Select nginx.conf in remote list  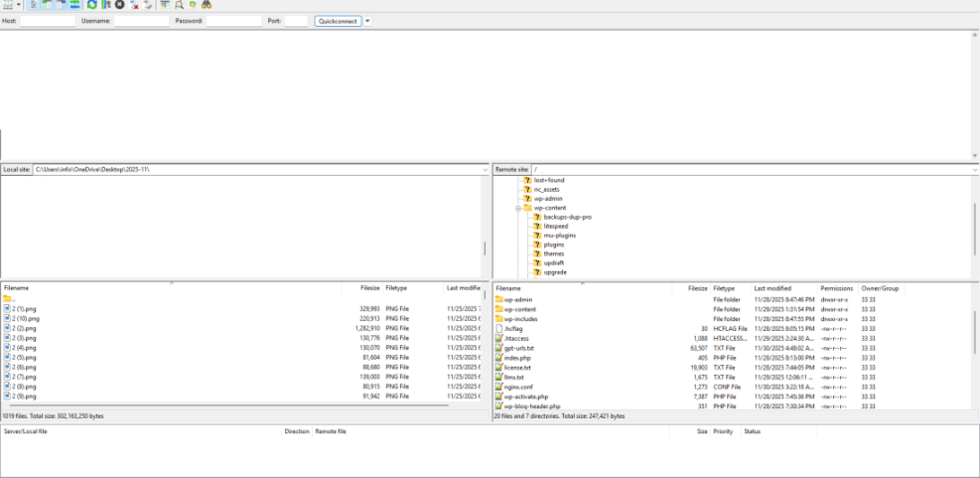[x=518, y=387]
